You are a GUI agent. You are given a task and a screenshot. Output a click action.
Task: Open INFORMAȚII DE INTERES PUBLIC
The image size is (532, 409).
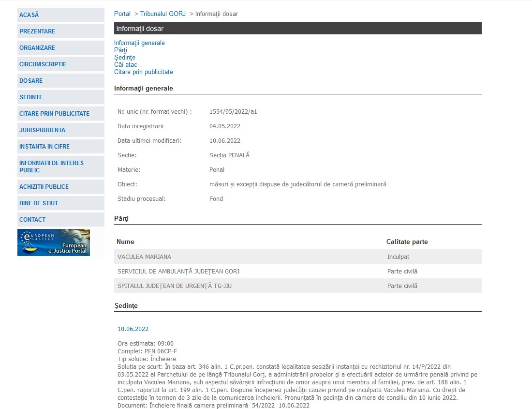(x=51, y=167)
